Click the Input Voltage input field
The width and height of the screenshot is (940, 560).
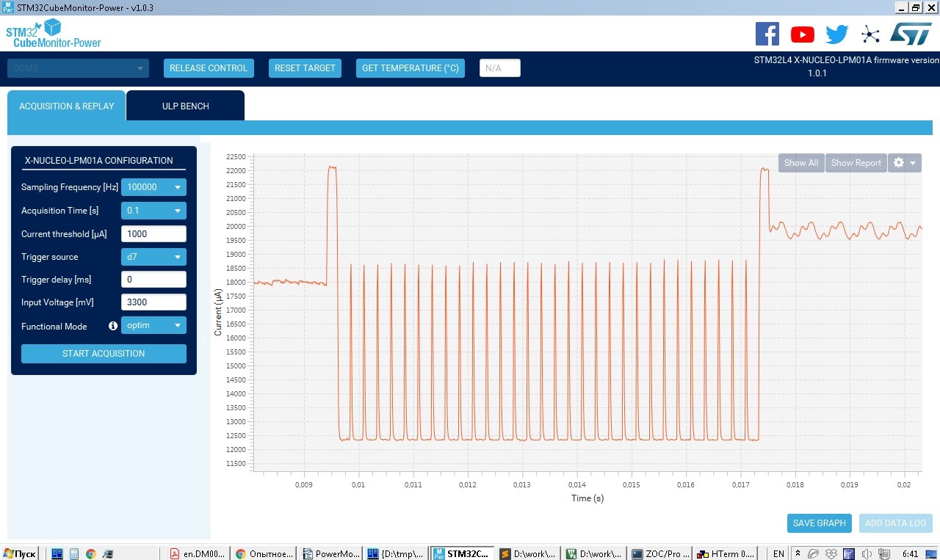[153, 302]
